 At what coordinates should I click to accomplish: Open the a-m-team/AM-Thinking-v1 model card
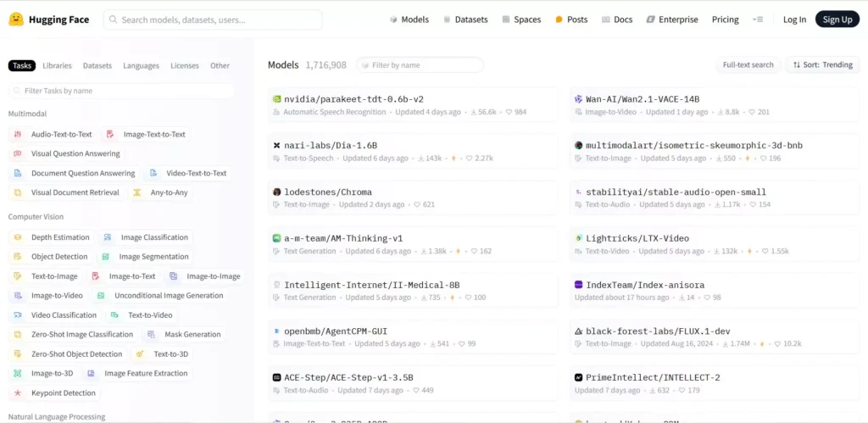413,244
